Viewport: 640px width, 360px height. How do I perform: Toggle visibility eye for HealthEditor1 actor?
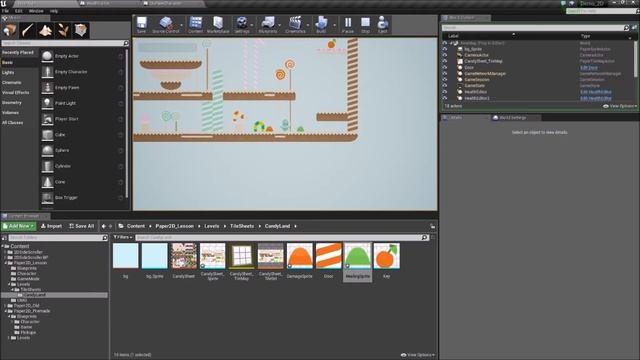445,98
